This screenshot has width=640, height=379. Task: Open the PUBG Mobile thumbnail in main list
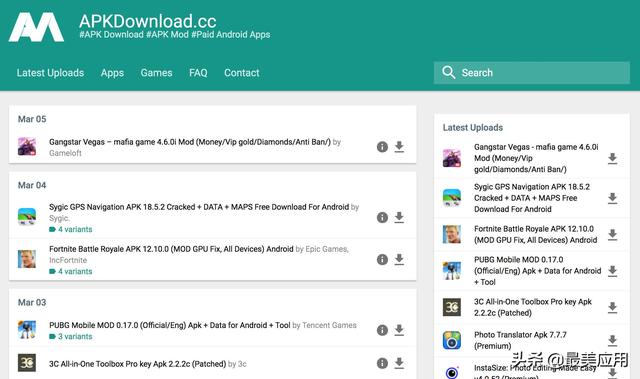coord(27,330)
